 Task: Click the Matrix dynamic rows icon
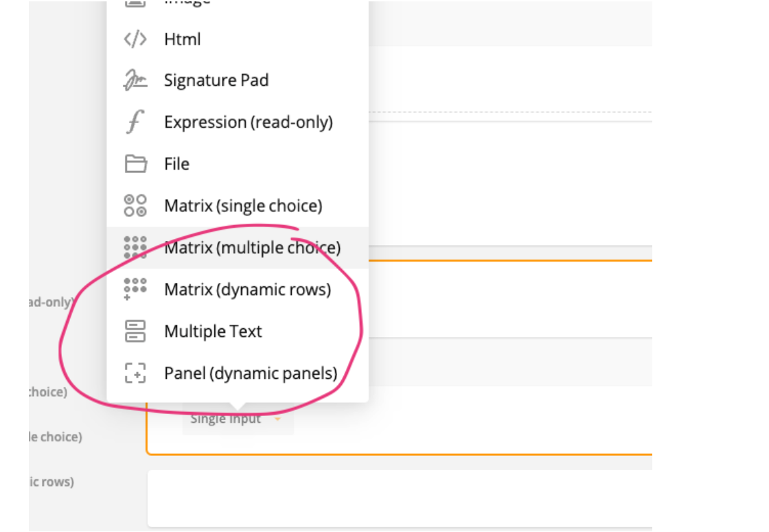[135, 289]
